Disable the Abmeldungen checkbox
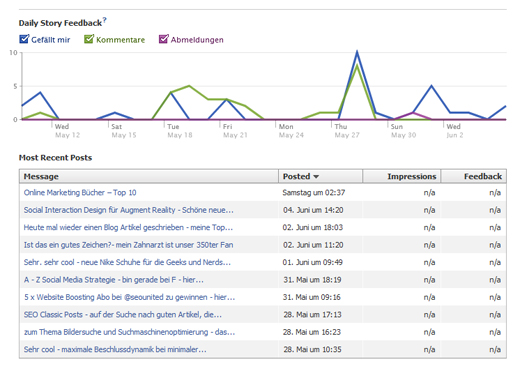The height and width of the screenshot is (371, 520). tap(164, 39)
